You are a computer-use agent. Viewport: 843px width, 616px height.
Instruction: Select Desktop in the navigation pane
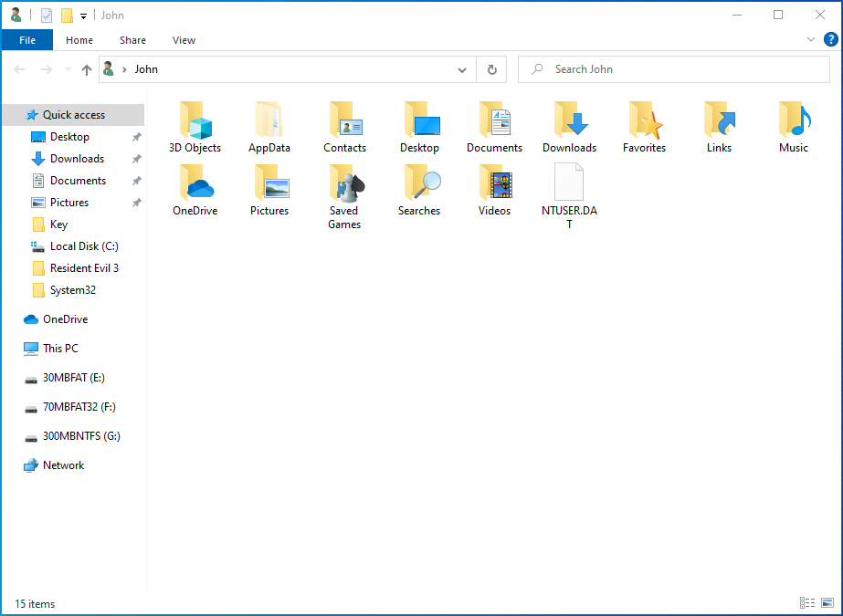[x=69, y=137]
